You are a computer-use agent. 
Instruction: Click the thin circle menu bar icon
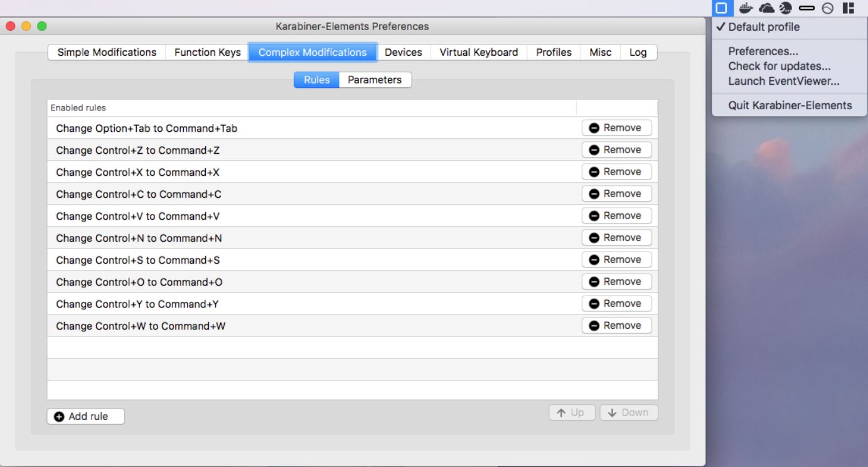point(828,8)
